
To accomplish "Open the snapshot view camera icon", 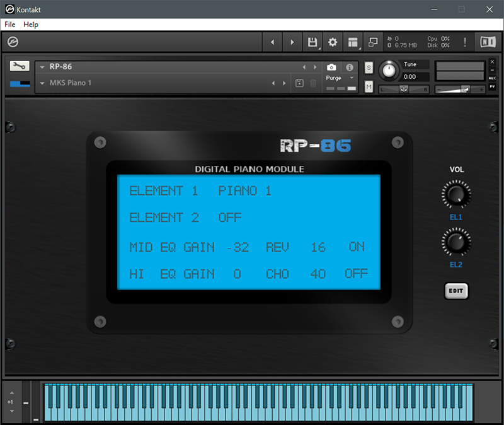I will tap(331, 67).
